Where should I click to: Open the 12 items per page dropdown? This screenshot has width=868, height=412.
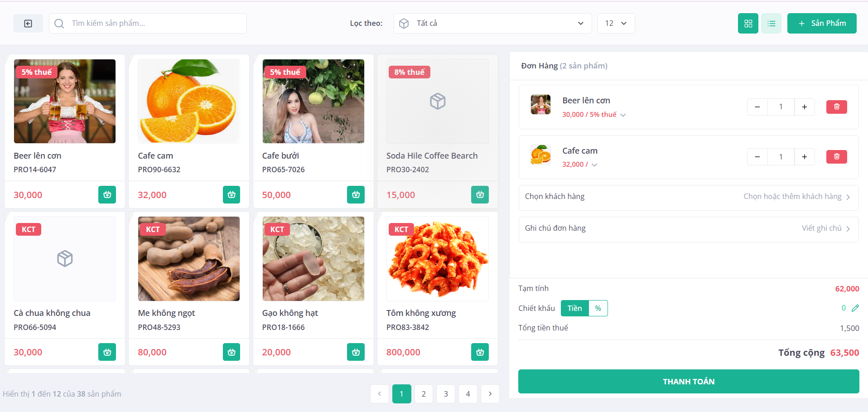point(616,23)
